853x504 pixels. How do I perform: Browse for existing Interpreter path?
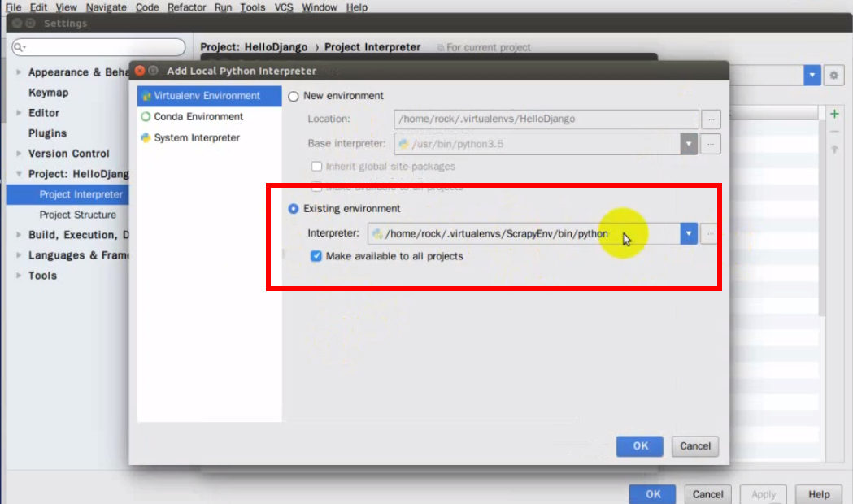click(x=710, y=234)
